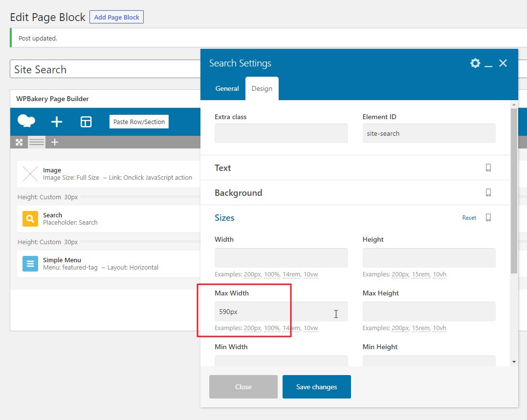
Task: Click the Post updated notice
Action: (38, 38)
